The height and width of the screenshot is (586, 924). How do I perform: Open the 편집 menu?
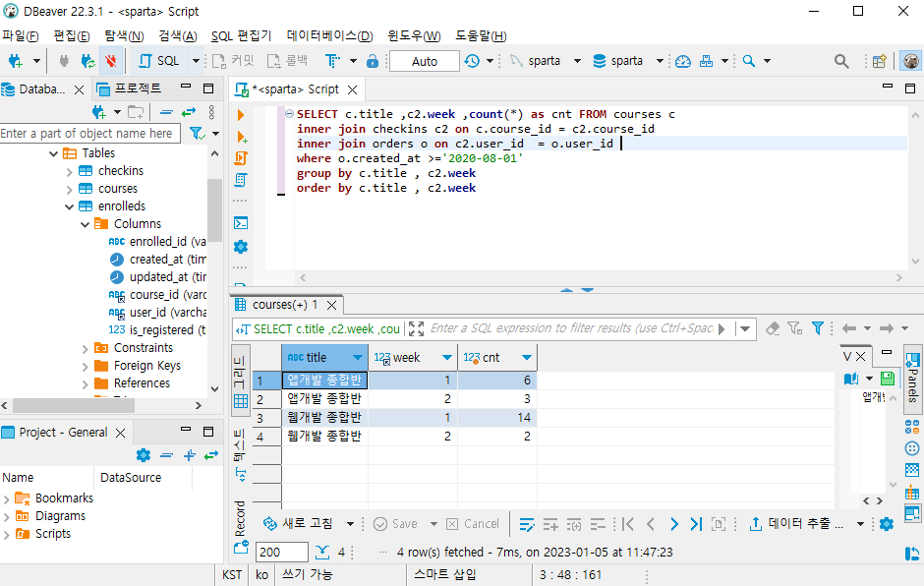72,36
